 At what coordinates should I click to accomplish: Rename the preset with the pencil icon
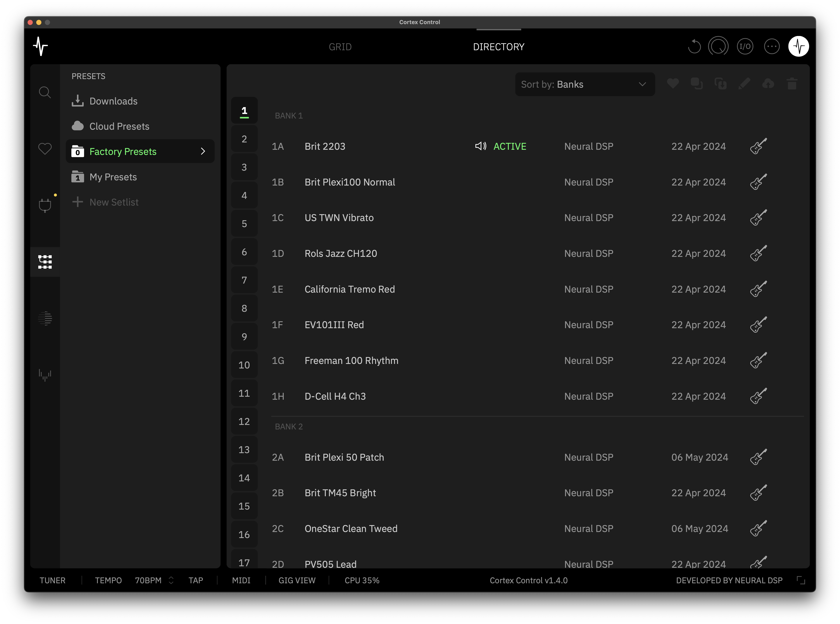744,83
